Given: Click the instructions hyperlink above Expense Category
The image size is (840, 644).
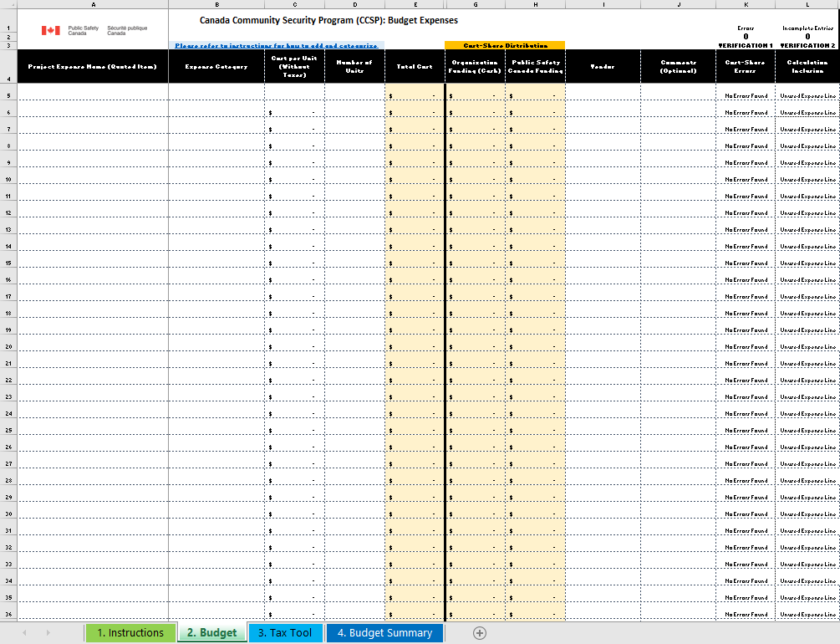Looking at the screenshot, I should pyautogui.click(x=276, y=45).
